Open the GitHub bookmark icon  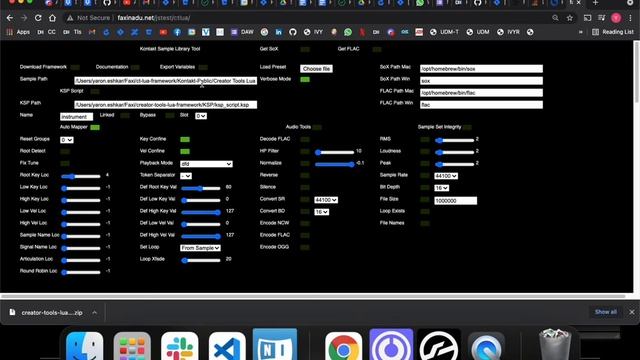pyautogui.click(x=293, y=32)
